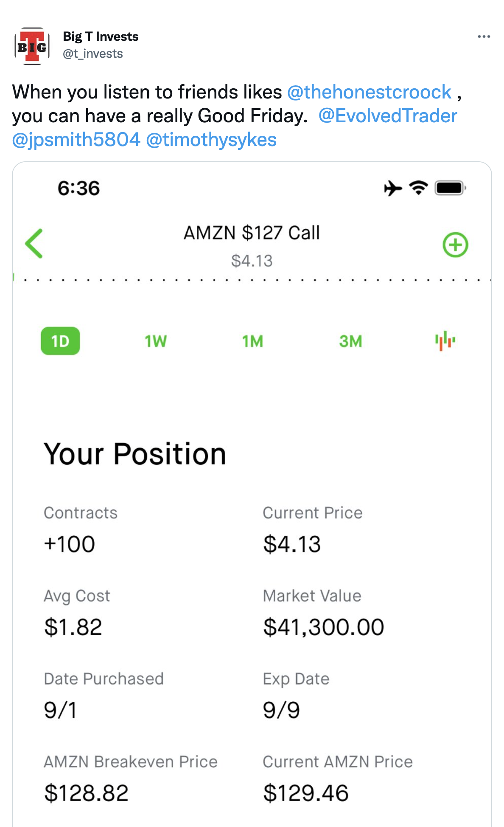
Task: Tap the green plus circle icon
Action: pyautogui.click(x=455, y=245)
